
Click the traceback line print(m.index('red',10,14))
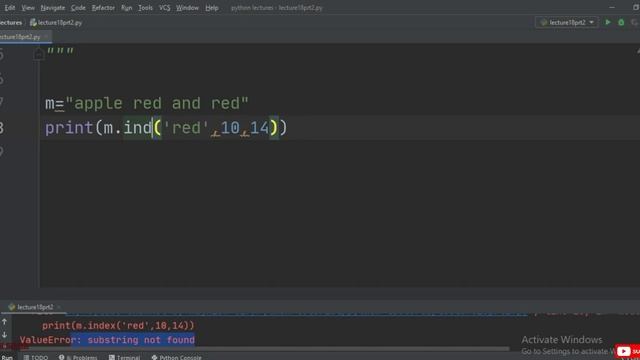tap(118, 326)
